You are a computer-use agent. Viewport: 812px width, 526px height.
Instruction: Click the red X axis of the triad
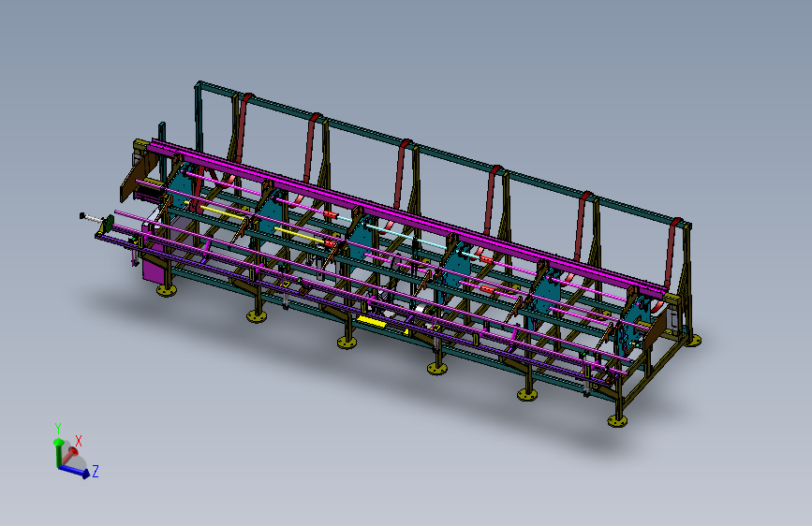[x=69, y=454]
